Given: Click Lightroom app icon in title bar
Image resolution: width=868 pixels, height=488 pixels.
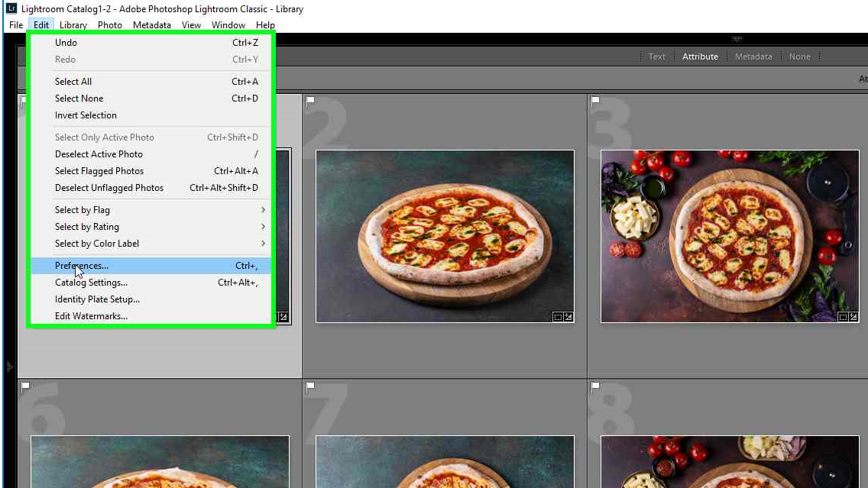Looking at the screenshot, I should click(11, 9).
